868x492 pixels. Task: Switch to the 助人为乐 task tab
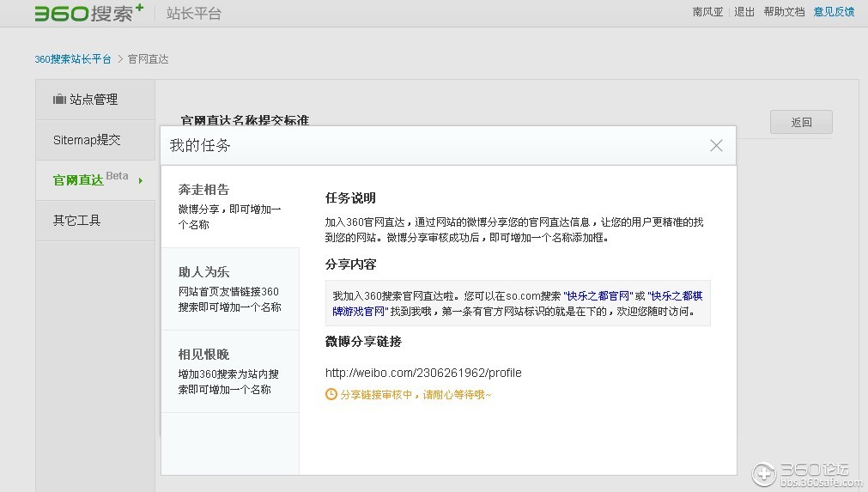229,289
